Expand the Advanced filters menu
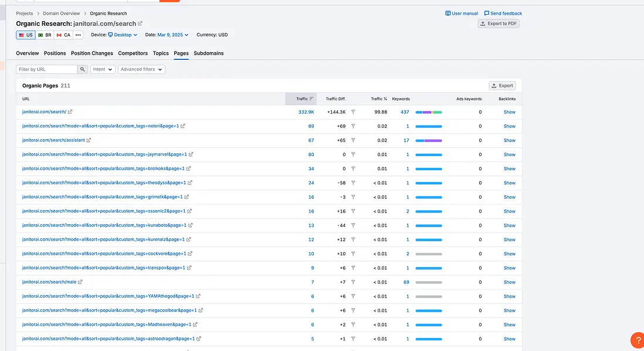The image size is (644, 351). pos(141,69)
